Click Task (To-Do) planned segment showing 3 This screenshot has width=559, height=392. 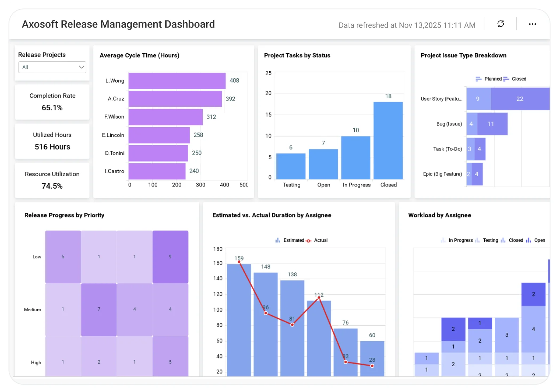tap(471, 149)
